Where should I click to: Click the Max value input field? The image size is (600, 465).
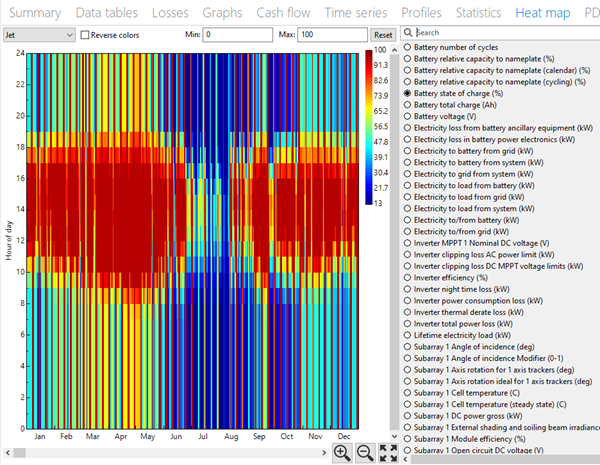coord(333,34)
